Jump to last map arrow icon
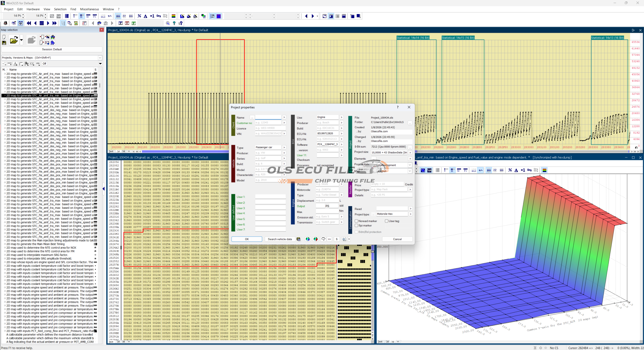The width and height of the screenshot is (644, 350). 54,23
